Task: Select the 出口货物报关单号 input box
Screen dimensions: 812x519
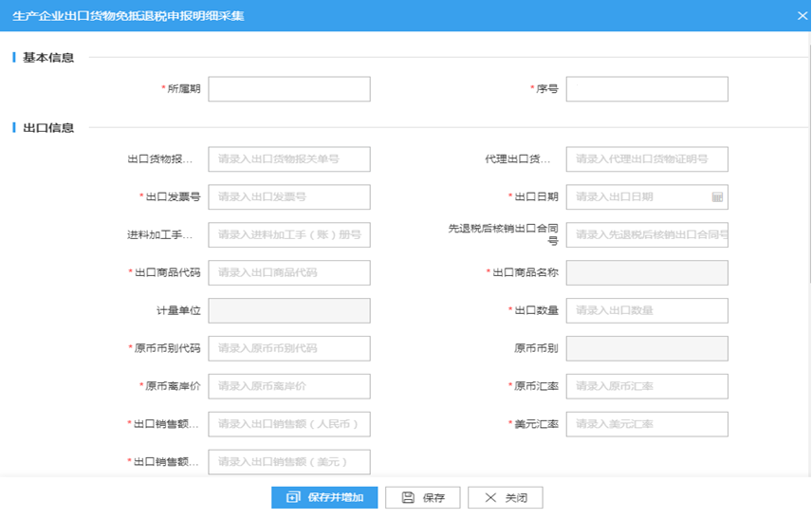Action: click(x=289, y=159)
